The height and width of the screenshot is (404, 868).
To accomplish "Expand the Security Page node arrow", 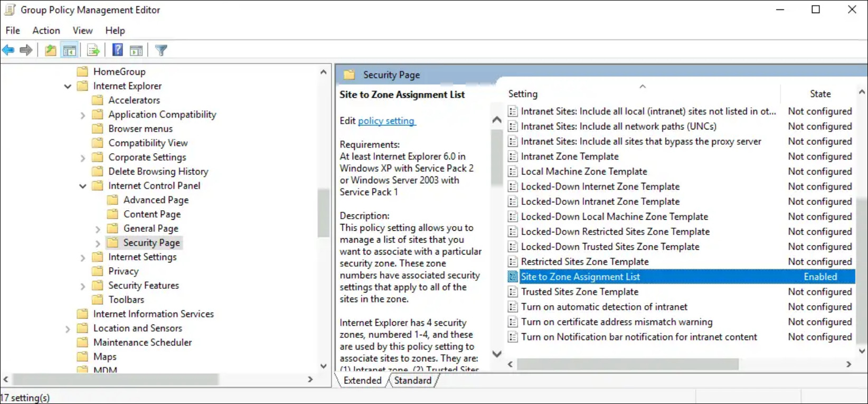I will coord(98,243).
